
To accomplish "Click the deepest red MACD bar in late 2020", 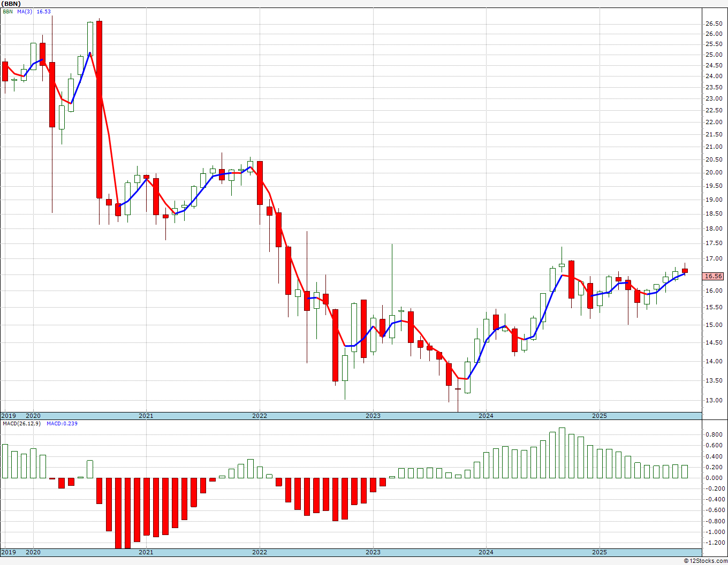I will pyautogui.click(x=118, y=513).
